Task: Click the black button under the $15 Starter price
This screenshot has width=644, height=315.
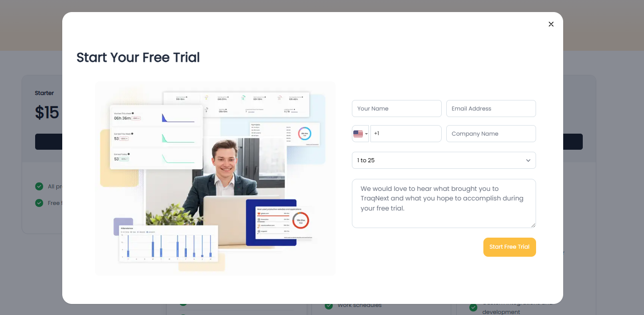Action: pyautogui.click(x=48, y=141)
